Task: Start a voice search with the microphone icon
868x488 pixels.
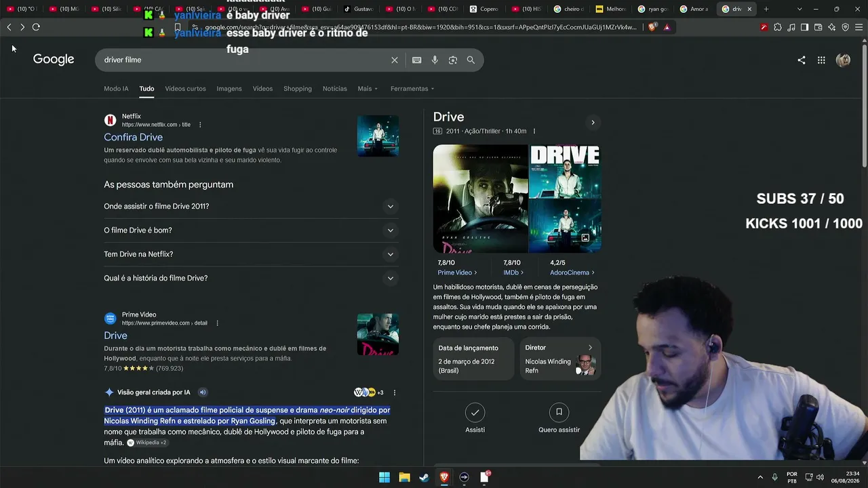Action: click(x=435, y=60)
